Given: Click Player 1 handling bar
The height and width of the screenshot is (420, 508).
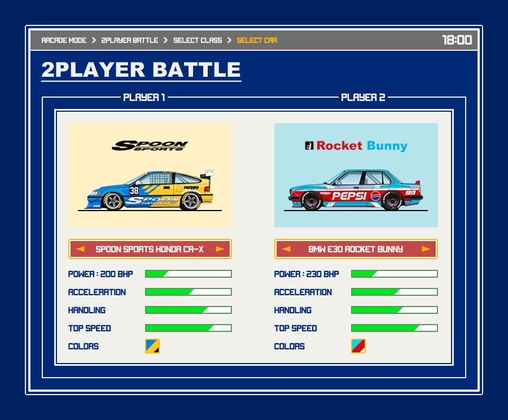Looking at the screenshot, I should pyautogui.click(x=188, y=310).
